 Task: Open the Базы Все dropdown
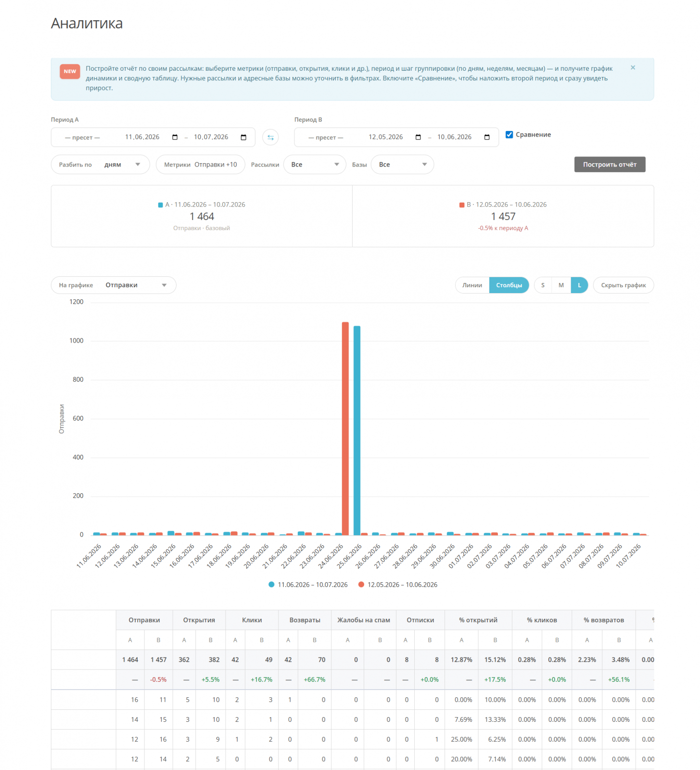tap(403, 165)
